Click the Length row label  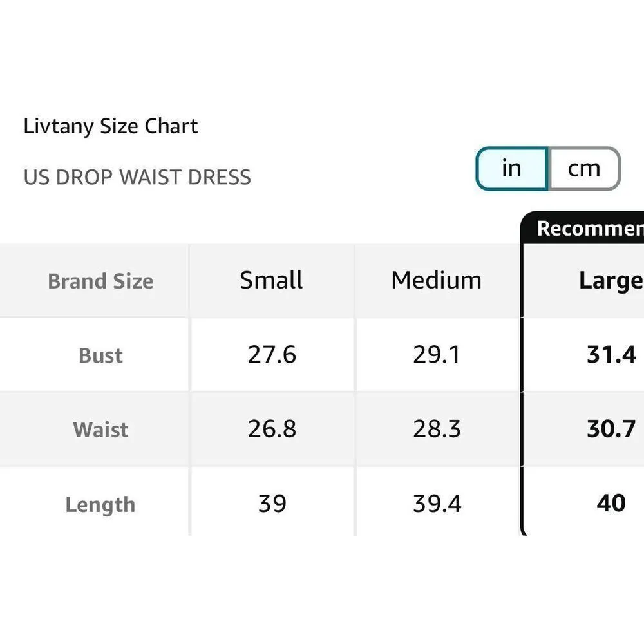[100, 504]
